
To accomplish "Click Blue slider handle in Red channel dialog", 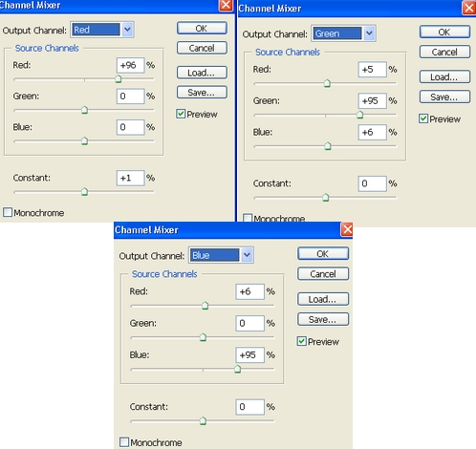I will pos(84,140).
